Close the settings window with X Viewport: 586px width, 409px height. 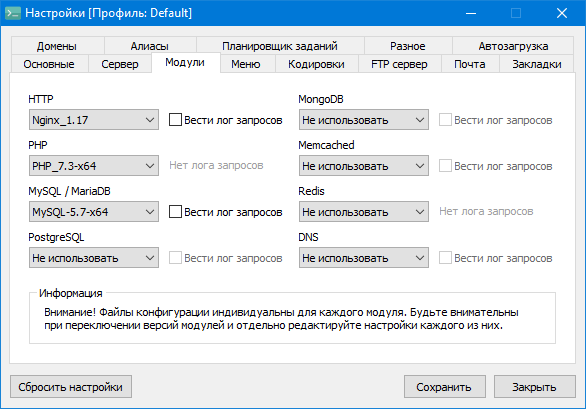562,13
